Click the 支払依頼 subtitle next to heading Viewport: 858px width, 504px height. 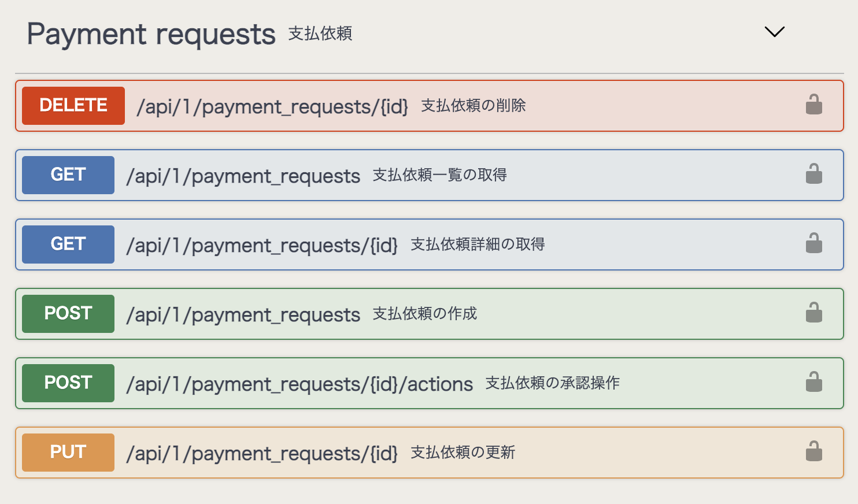[x=320, y=35]
